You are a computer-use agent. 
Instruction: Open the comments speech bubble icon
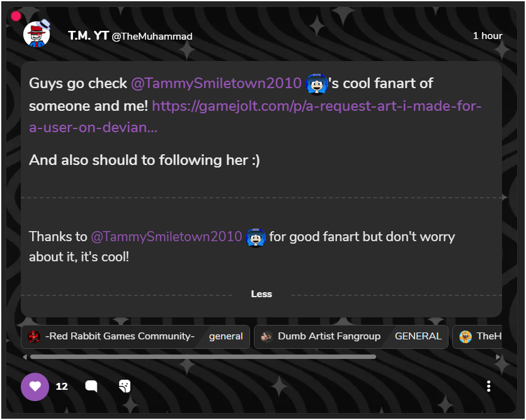pos(91,387)
